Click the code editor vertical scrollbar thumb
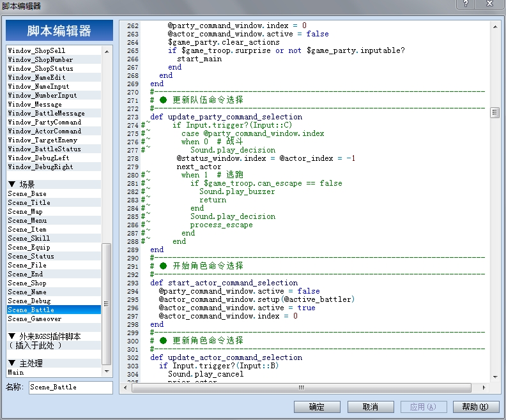 pyautogui.click(x=495, y=112)
